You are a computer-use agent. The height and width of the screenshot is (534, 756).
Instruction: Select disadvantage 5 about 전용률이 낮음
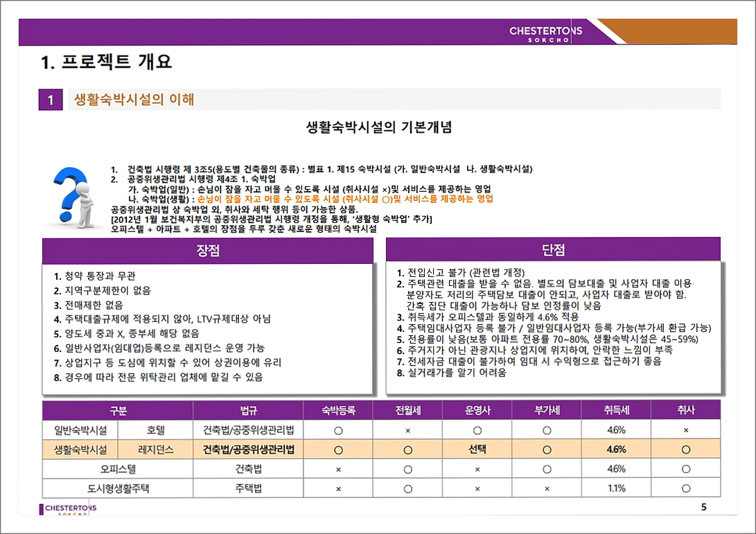[547, 339]
